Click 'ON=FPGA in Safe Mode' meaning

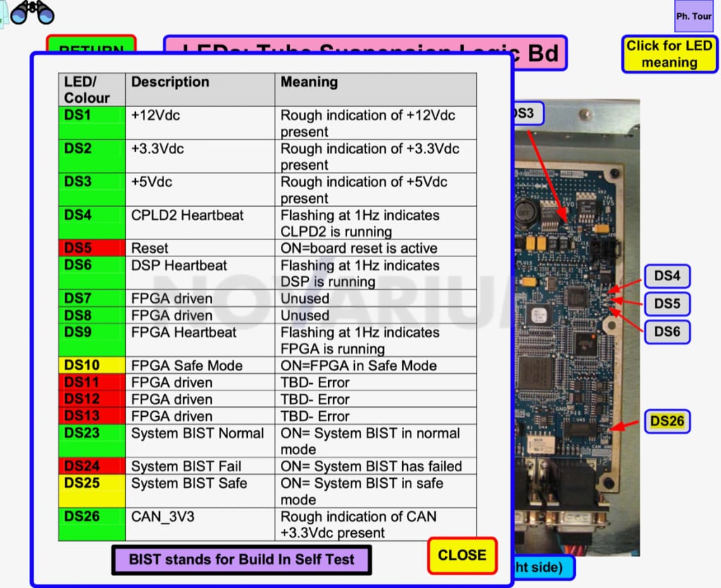coord(376,365)
